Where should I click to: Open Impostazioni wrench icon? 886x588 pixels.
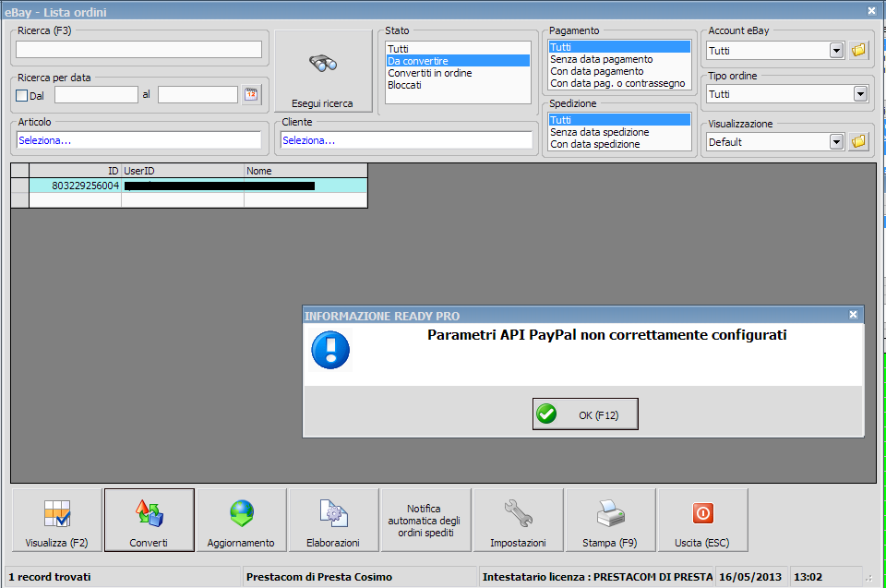pyautogui.click(x=518, y=513)
